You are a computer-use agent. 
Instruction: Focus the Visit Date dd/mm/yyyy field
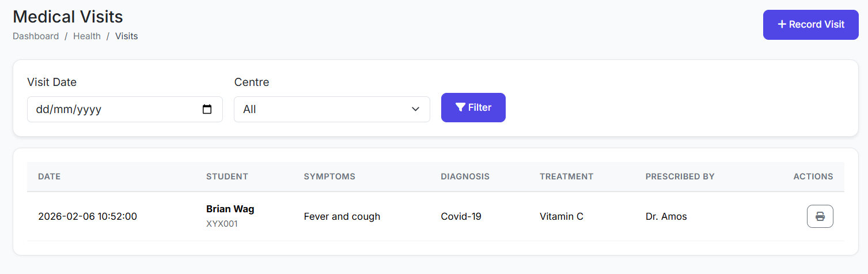click(x=115, y=109)
